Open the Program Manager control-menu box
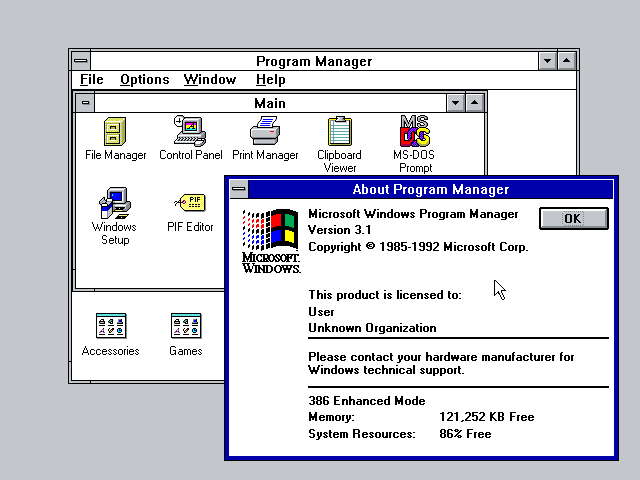Screen dimensions: 640x480 (81, 61)
